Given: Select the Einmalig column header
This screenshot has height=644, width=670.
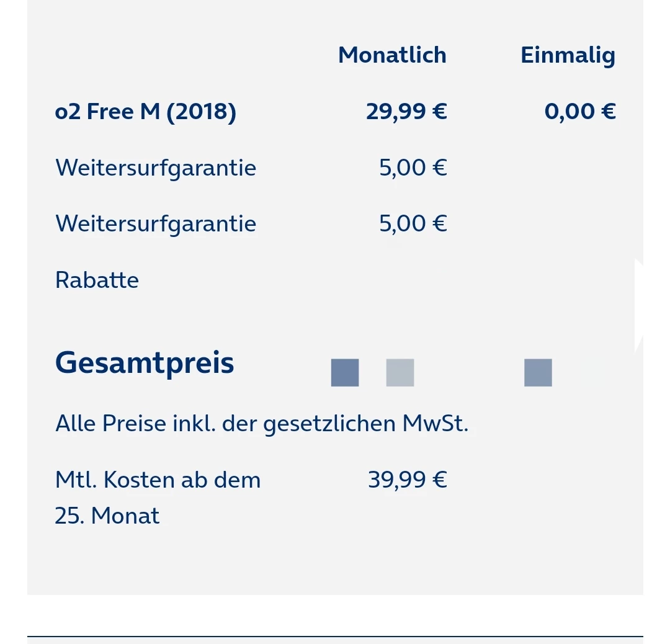Looking at the screenshot, I should [x=568, y=56].
